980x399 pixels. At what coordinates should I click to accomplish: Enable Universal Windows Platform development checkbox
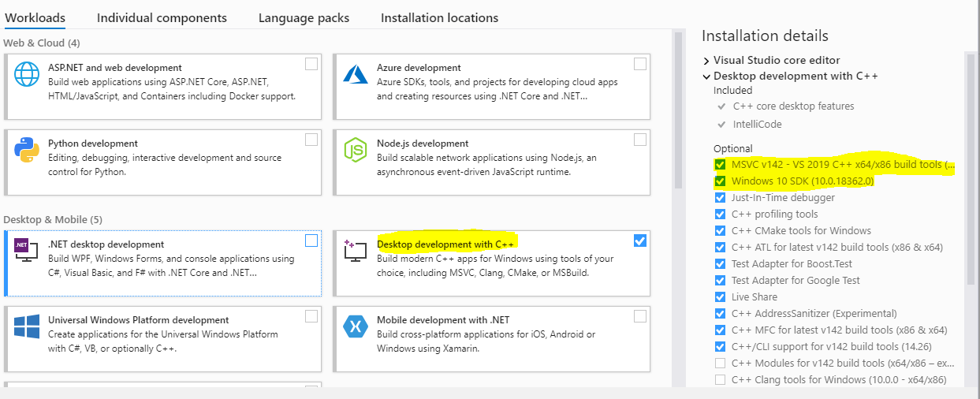pyautogui.click(x=311, y=316)
